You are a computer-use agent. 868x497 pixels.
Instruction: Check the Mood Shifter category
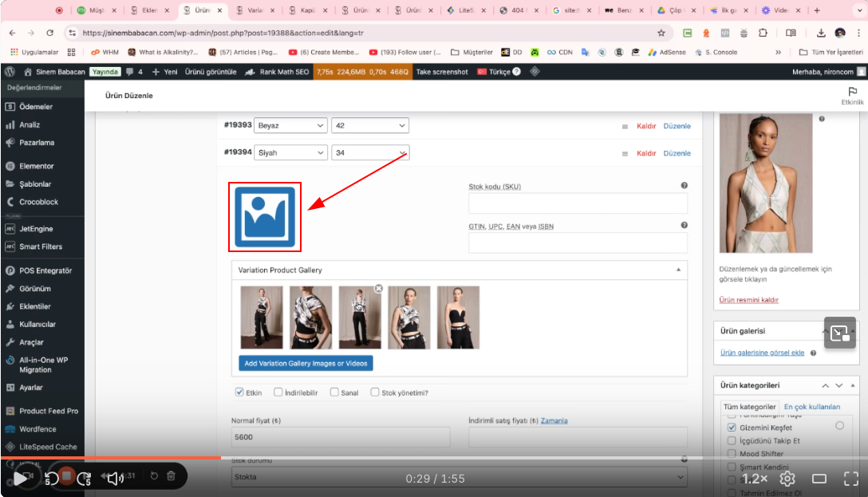click(732, 454)
